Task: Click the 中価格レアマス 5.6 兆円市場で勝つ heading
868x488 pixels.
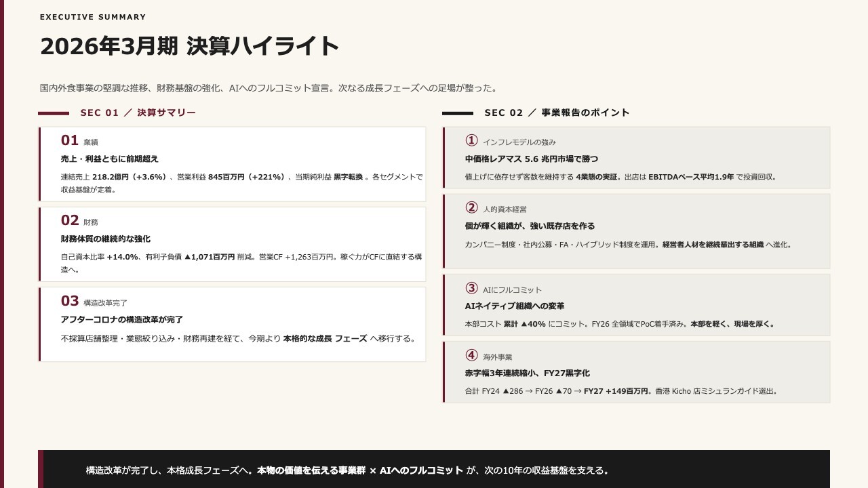Action: [532, 159]
